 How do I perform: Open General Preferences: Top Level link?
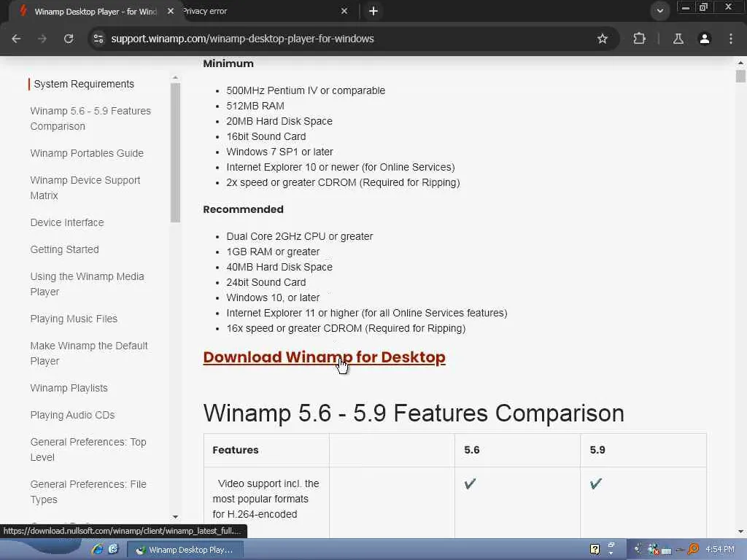point(88,449)
